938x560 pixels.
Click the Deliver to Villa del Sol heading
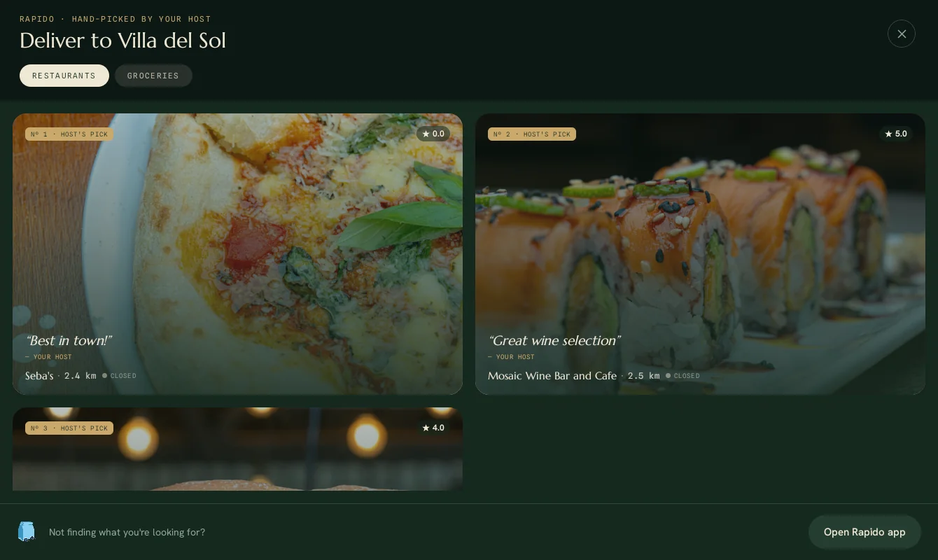pyautogui.click(x=122, y=41)
